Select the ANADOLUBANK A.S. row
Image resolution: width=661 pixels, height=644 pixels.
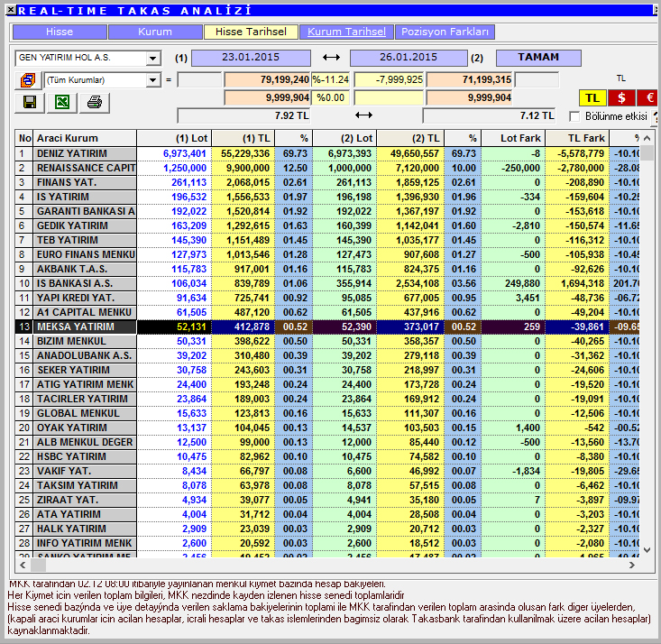click(327, 355)
